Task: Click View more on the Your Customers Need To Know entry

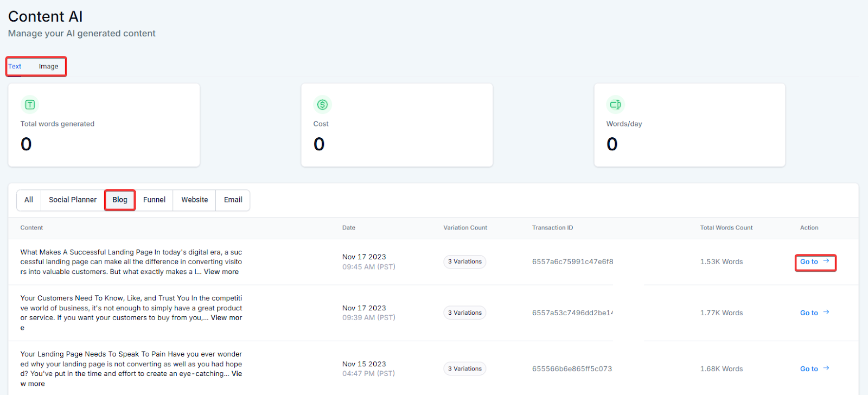Action: (226, 318)
